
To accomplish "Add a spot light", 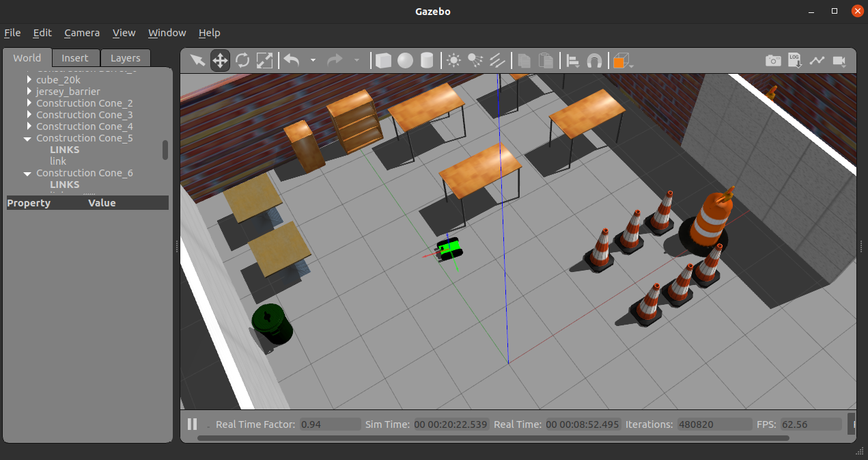I will [475, 60].
